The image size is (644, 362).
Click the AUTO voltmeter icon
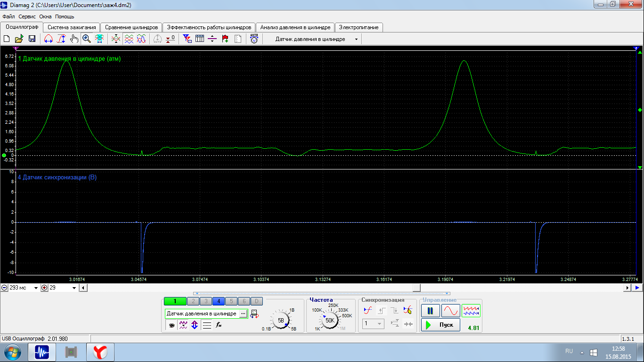254,39
